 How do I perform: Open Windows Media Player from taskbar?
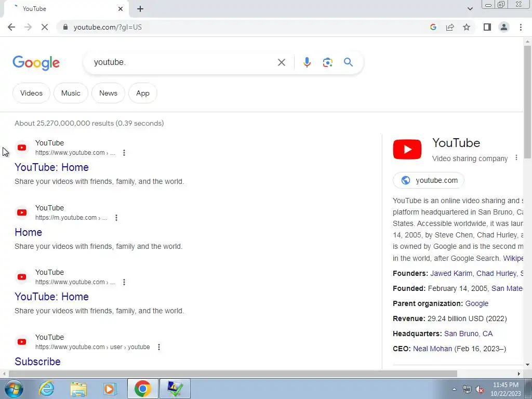(110, 389)
